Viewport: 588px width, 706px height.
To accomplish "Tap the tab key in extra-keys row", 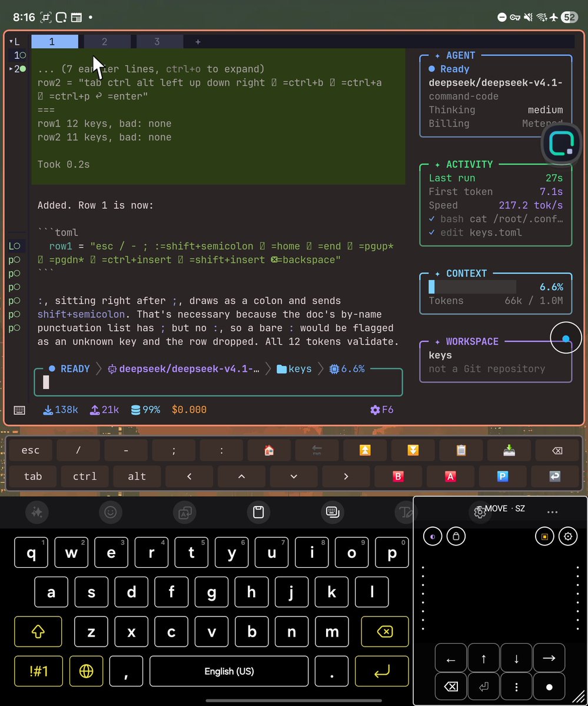I will tap(33, 476).
